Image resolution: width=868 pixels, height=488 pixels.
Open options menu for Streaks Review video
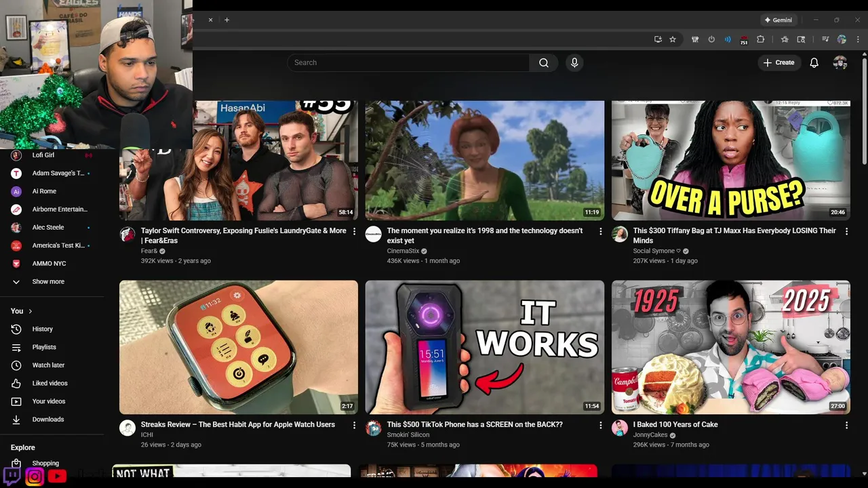[354, 425]
